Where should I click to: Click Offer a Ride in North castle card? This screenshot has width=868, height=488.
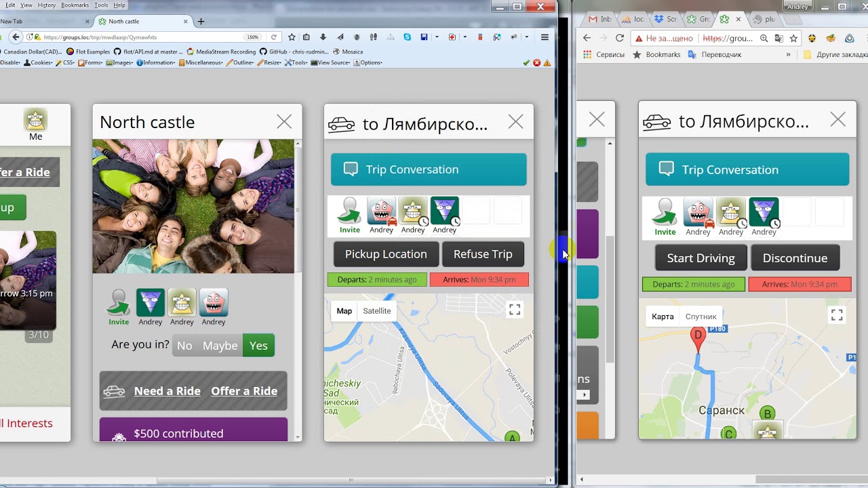pos(244,391)
